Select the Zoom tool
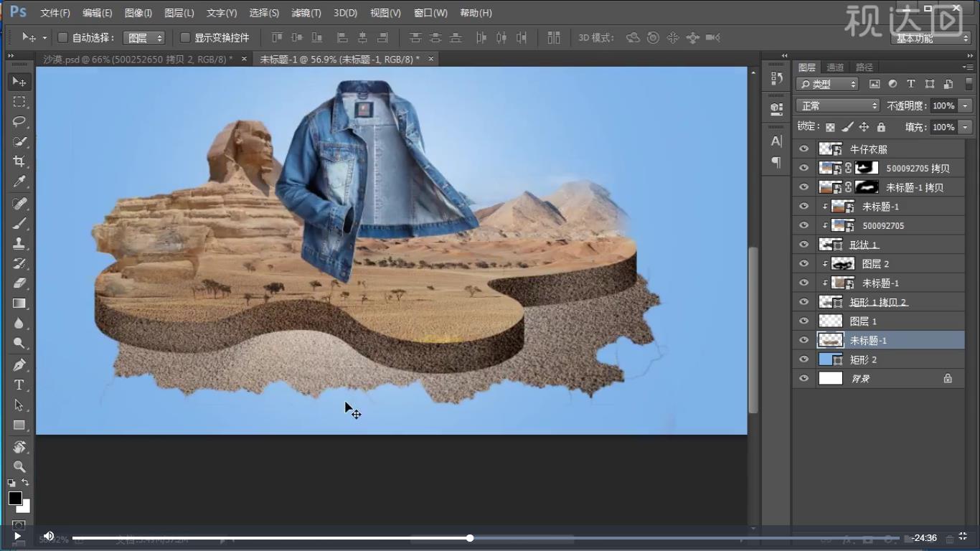The height and width of the screenshot is (551, 980). (19, 466)
